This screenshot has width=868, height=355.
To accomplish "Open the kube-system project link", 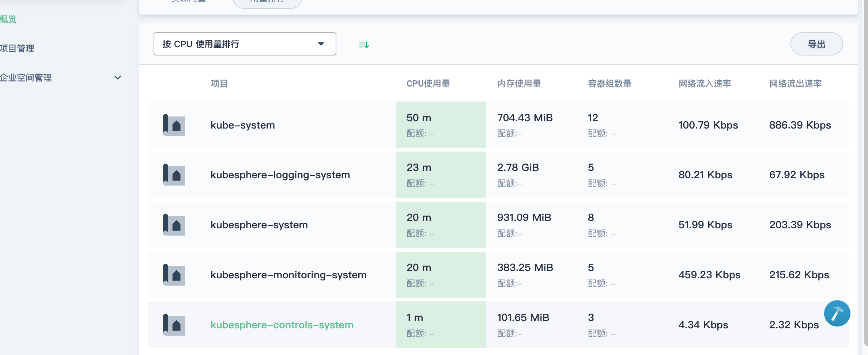I will [x=243, y=125].
